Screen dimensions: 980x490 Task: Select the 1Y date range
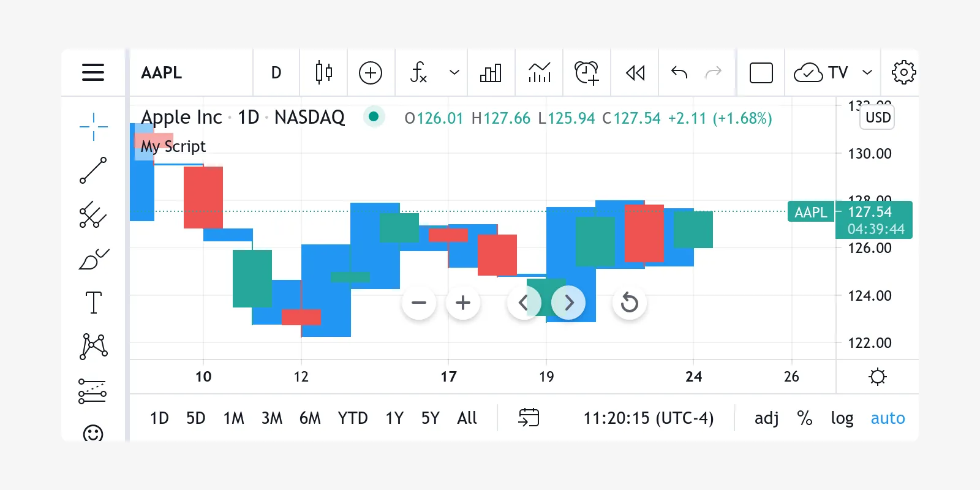coord(394,418)
